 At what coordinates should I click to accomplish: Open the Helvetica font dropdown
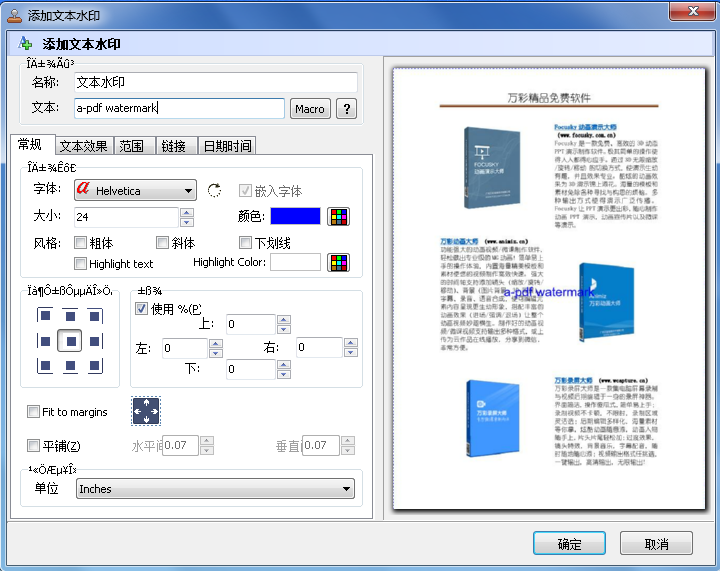pos(136,191)
